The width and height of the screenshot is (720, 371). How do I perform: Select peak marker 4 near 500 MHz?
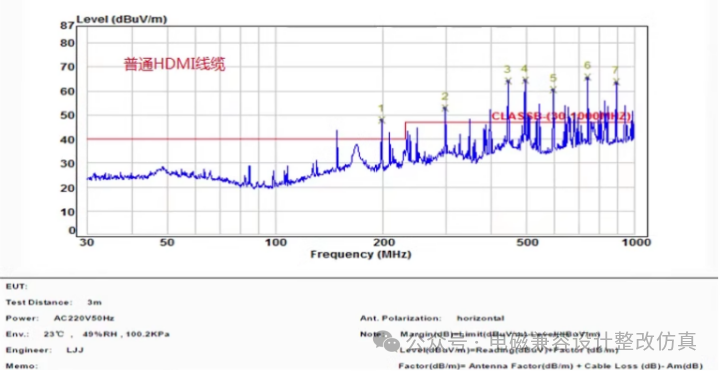[525, 80]
